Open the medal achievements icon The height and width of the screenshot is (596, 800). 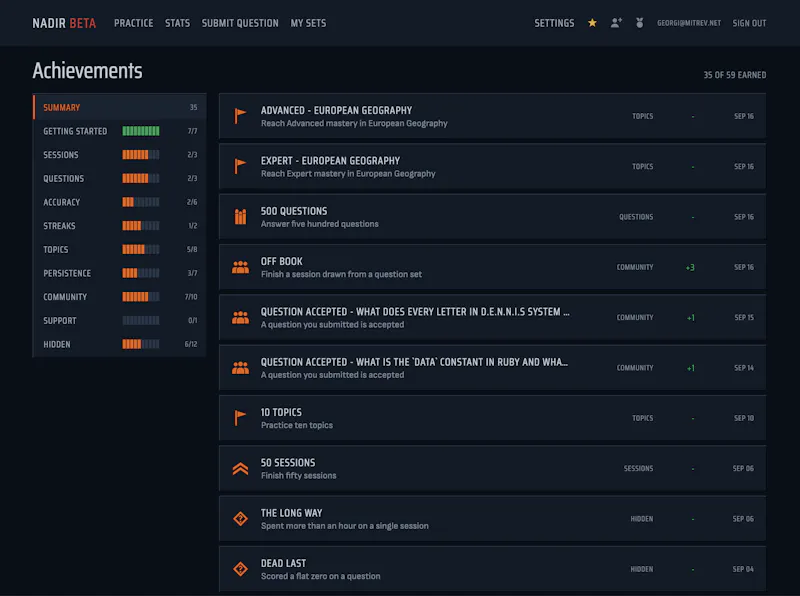(639, 23)
